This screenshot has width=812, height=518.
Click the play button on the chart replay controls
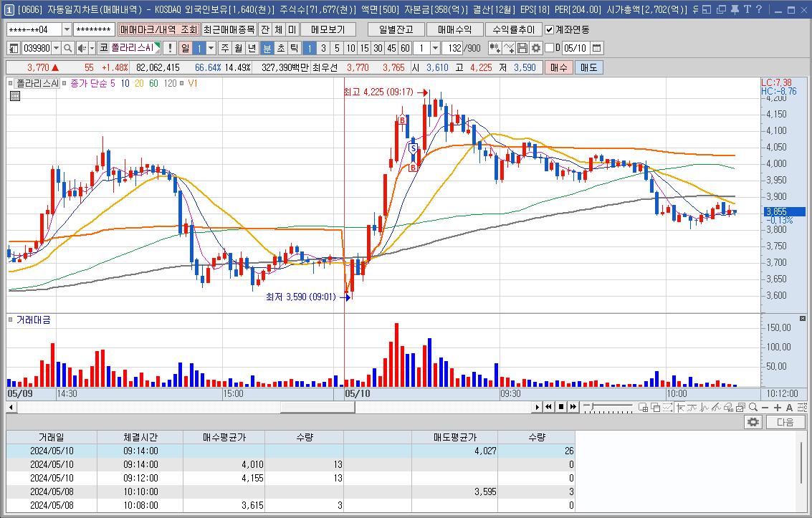(538, 407)
